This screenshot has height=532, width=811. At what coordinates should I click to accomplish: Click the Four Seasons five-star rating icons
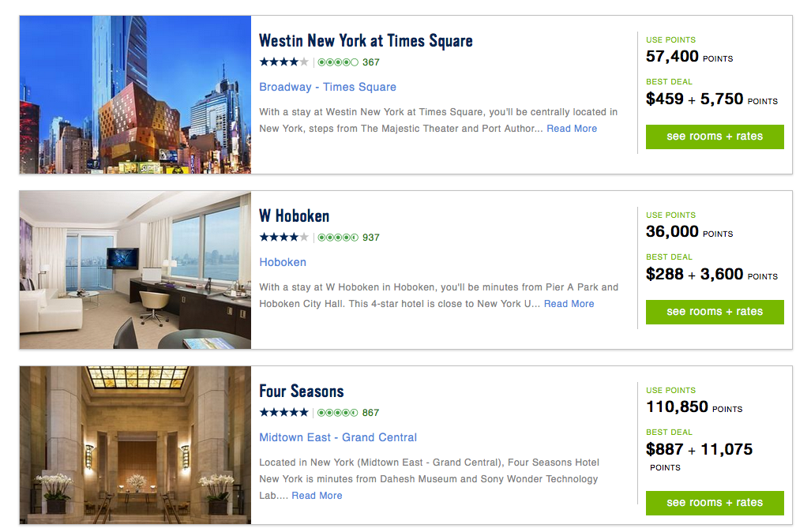click(x=283, y=413)
